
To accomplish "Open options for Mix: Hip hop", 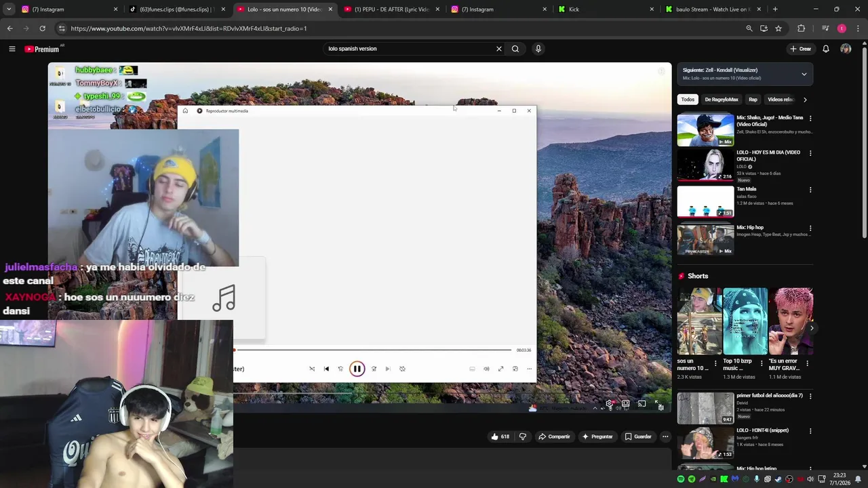I will point(810,228).
